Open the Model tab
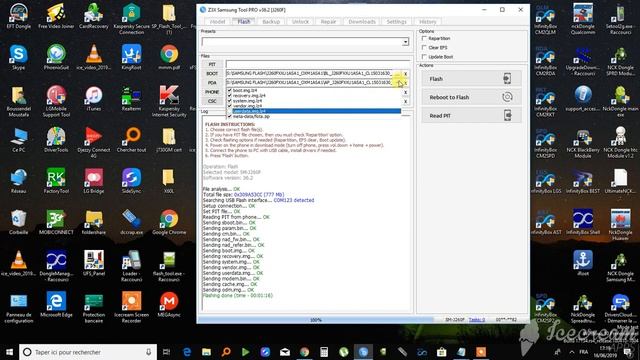640x360 pixels. point(217,22)
